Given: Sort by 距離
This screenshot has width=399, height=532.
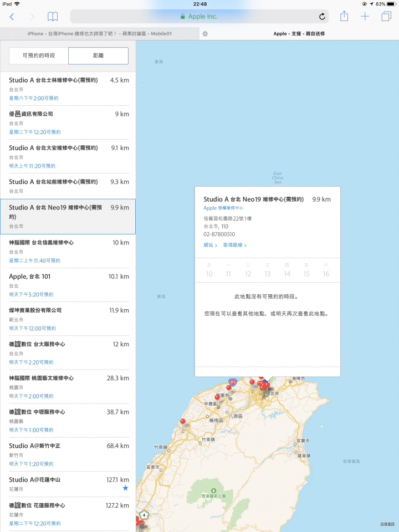Looking at the screenshot, I should pos(99,55).
